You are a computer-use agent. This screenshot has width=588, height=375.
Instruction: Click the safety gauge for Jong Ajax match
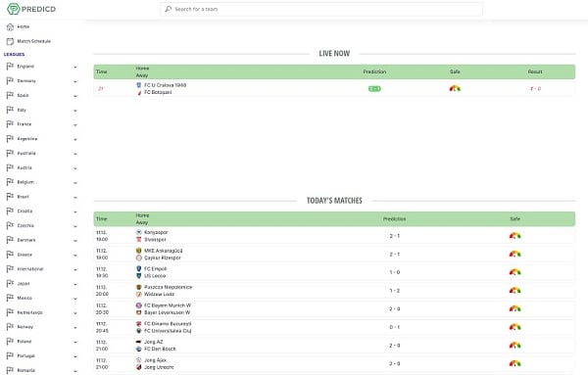coord(514,363)
